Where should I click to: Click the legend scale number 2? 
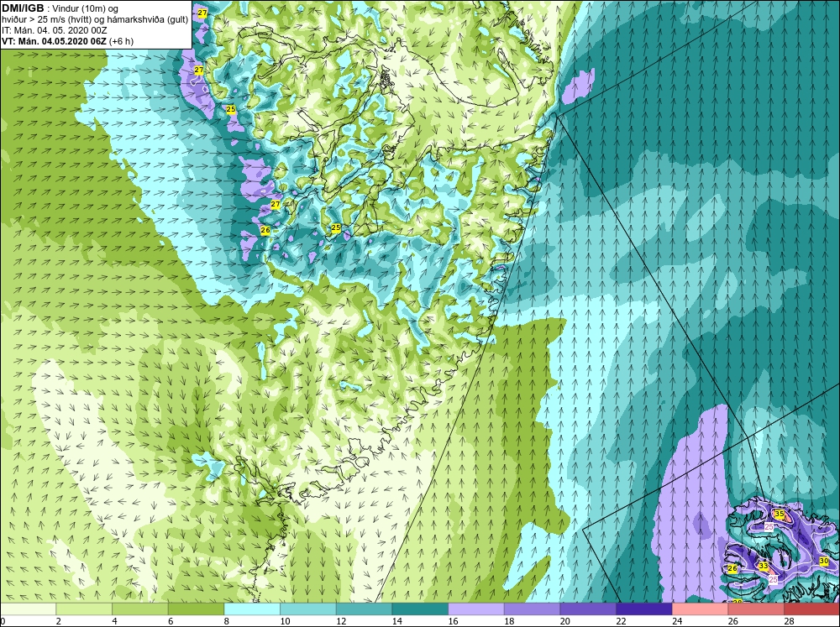[x=58, y=621]
